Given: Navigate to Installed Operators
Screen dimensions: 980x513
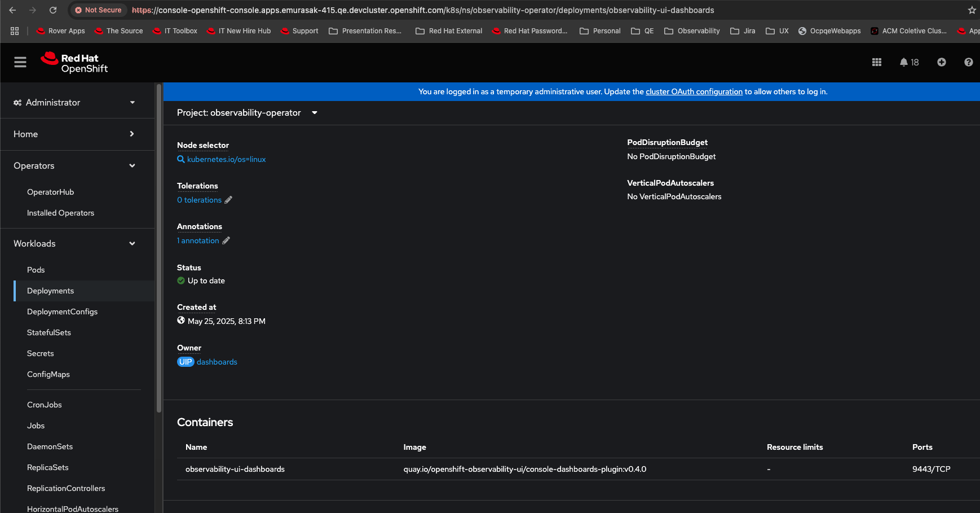Looking at the screenshot, I should 60,213.
